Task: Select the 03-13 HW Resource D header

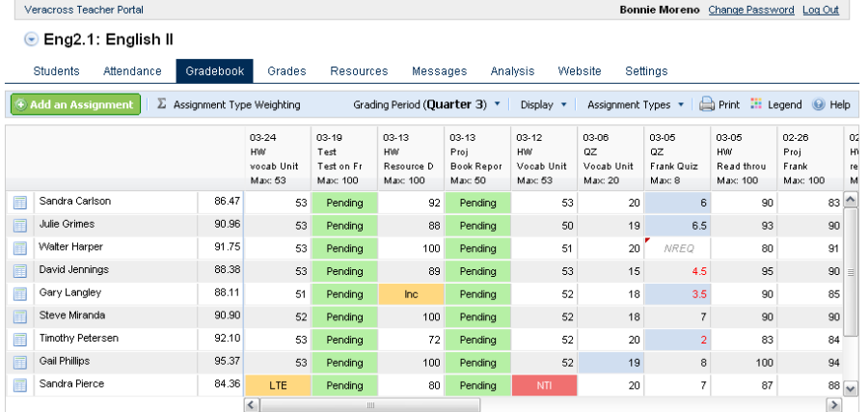Action: click(x=411, y=158)
